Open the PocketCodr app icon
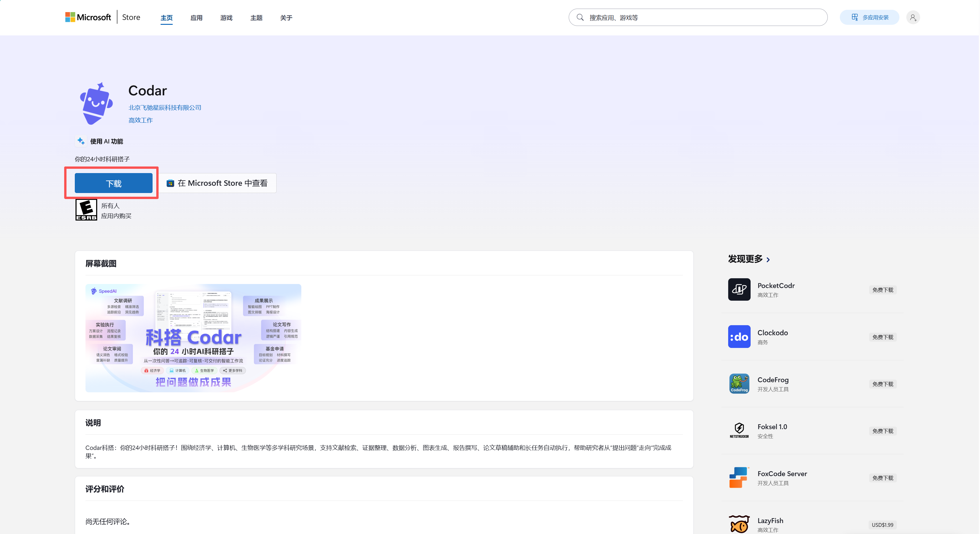This screenshot has width=980, height=534. [x=739, y=289]
